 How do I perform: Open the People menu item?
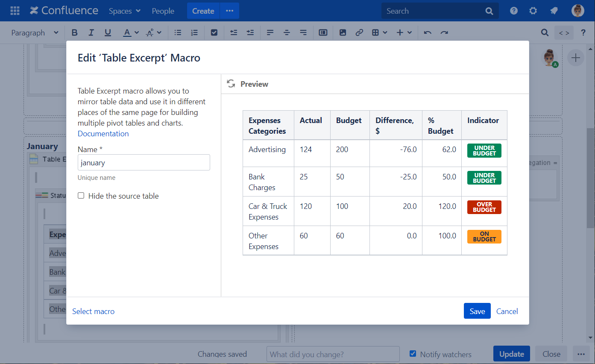coord(163,11)
